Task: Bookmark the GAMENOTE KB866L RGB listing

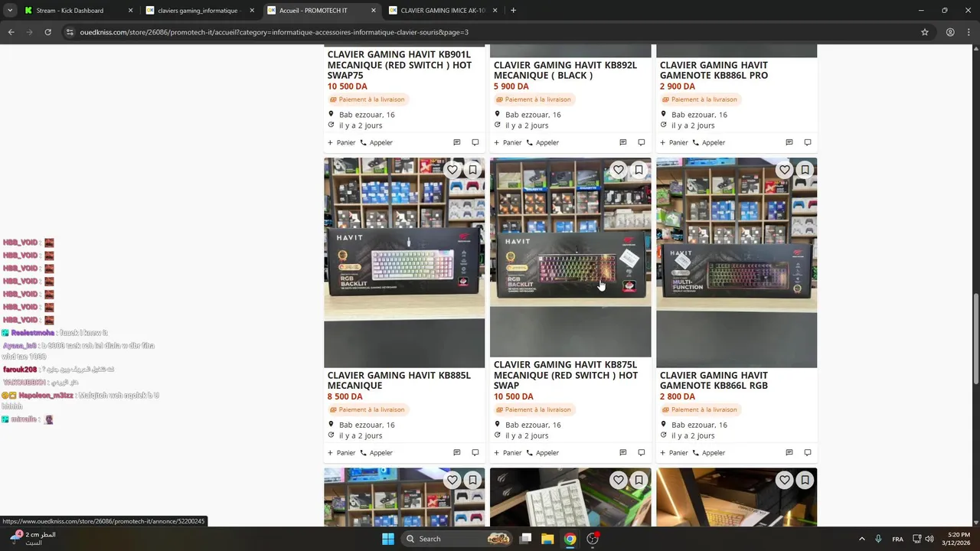Action: 805,170
